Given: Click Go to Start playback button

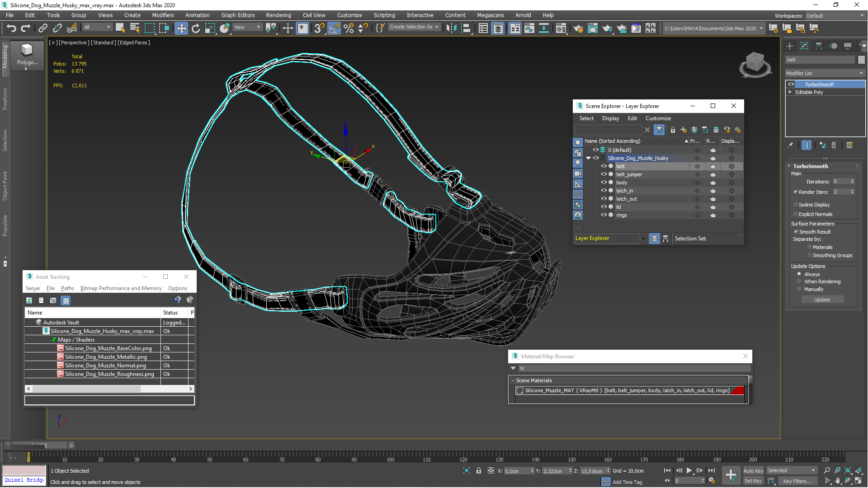Looking at the screenshot, I should [x=667, y=470].
